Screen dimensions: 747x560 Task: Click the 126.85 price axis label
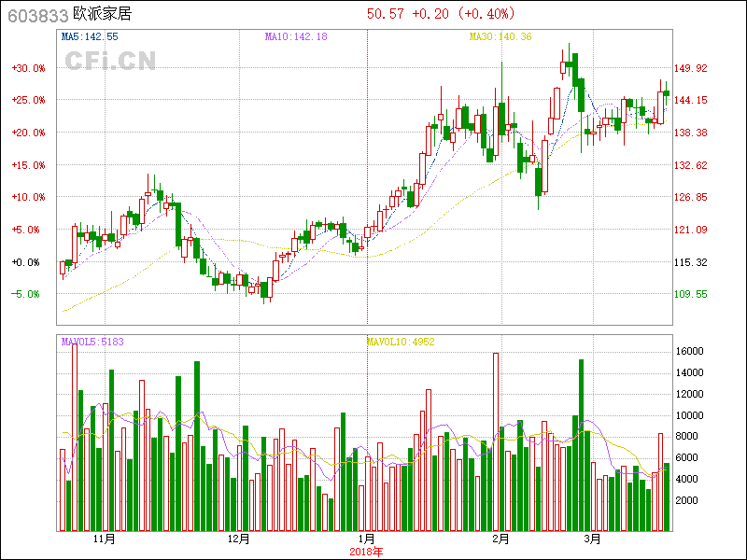pyautogui.click(x=691, y=197)
